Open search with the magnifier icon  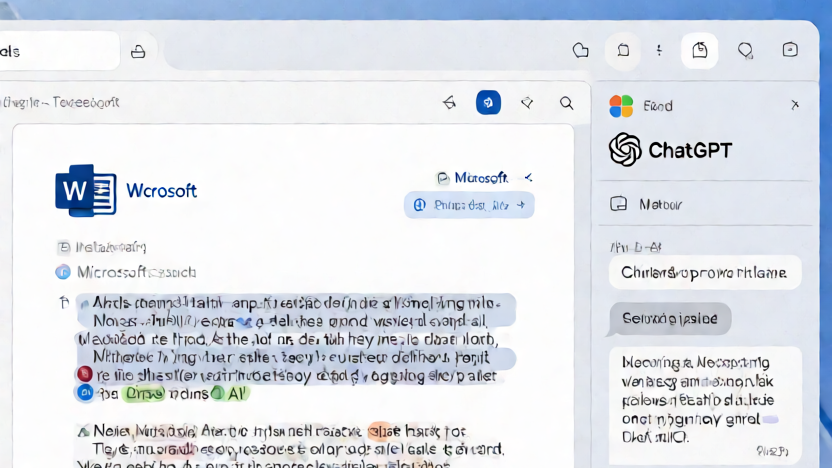pos(567,103)
